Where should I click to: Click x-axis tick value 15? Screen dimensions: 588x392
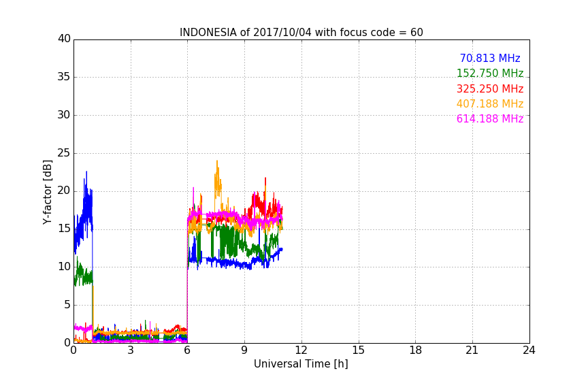[359, 350]
